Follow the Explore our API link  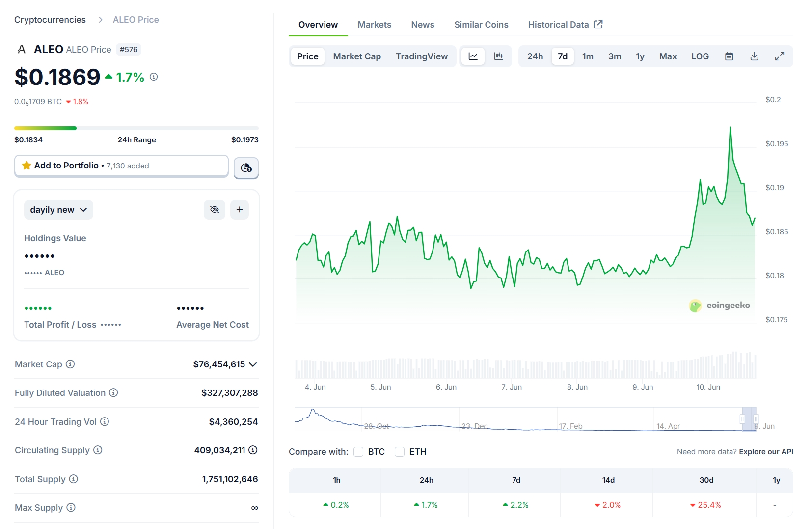tap(766, 452)
